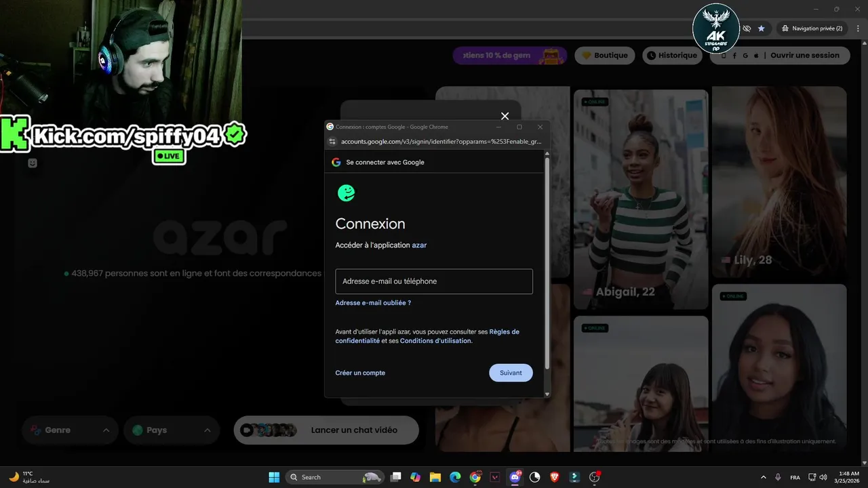The height and width of the screenshot is (488, 868).
Task: Click the microphone icon in system tray
Action: [778, 477]
